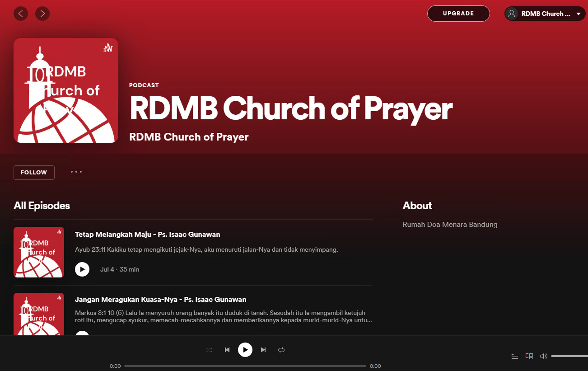Click the Jangan Meragukan Kuasa-Nya episode thumbnail
The image size is (588, 371).
(39, 314)
